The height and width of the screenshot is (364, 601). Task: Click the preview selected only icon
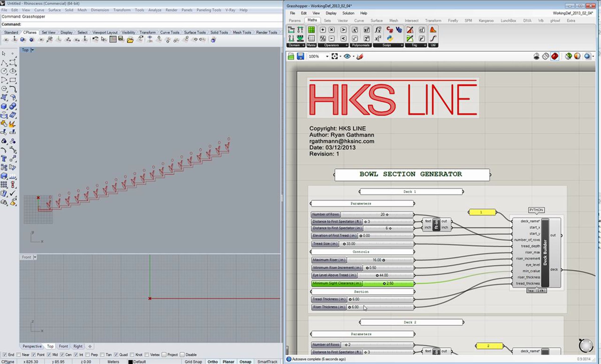[568, 56]
